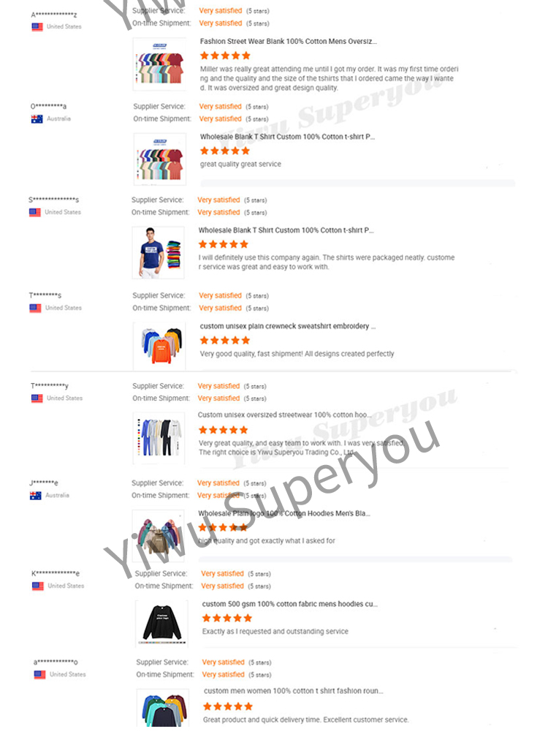Click the Australia flag beside reviewer J***e
This screenshot has height=756, width=548.
35,496
